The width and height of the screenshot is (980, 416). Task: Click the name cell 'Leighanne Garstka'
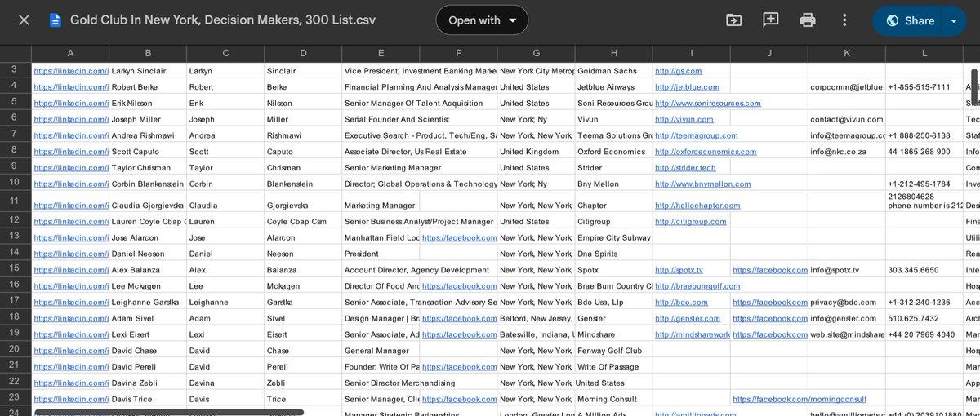click(x=148, y=303)
